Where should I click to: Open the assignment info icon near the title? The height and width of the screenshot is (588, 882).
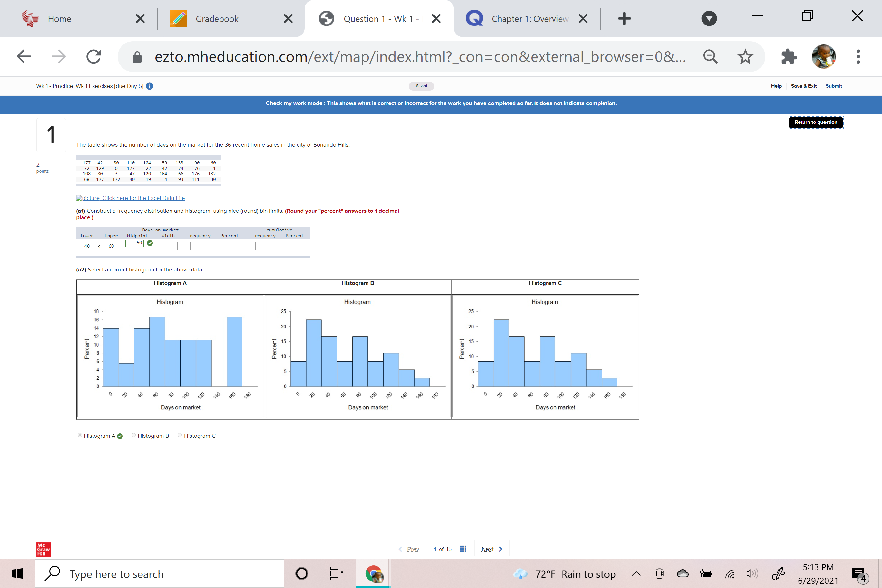tap(149, 86)
